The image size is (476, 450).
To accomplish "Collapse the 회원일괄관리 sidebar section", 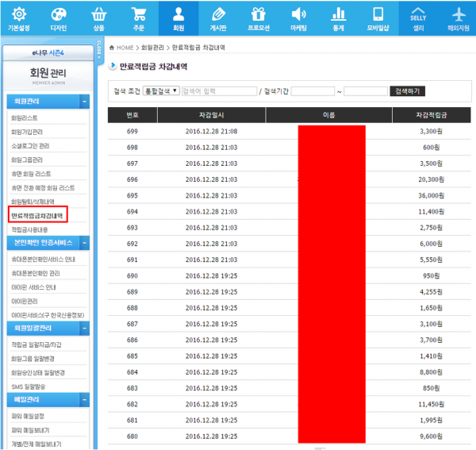I will 84,328.
